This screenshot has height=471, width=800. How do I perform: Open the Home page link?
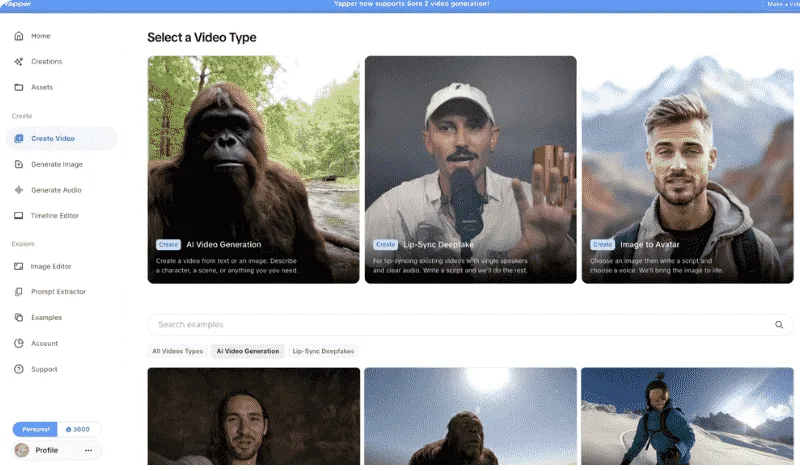41,36
